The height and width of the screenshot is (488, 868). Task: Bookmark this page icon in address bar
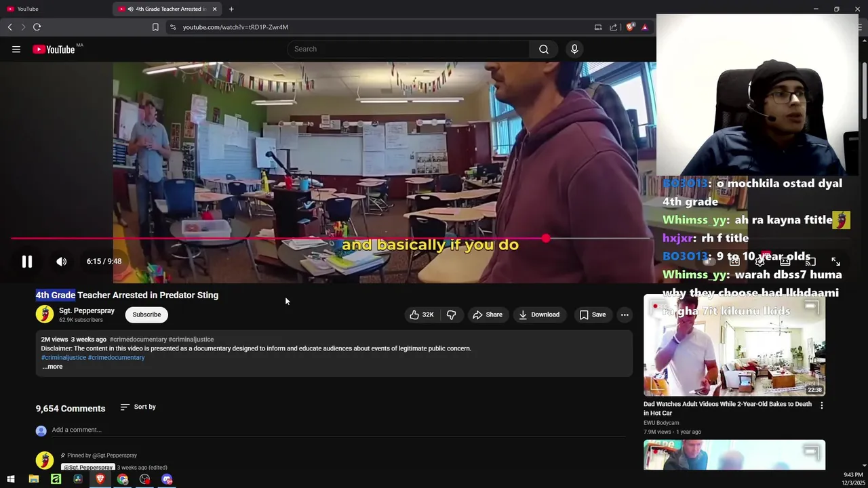point(155,27)
